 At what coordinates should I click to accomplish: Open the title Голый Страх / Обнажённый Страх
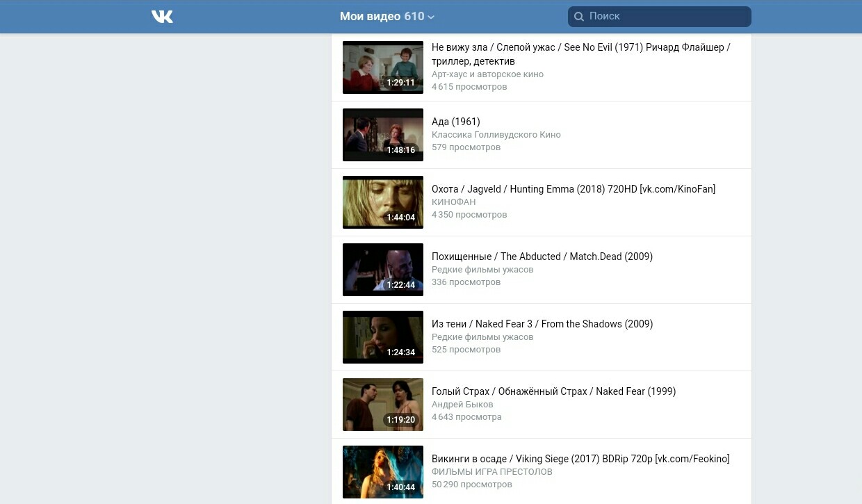[x=554, y=391]
